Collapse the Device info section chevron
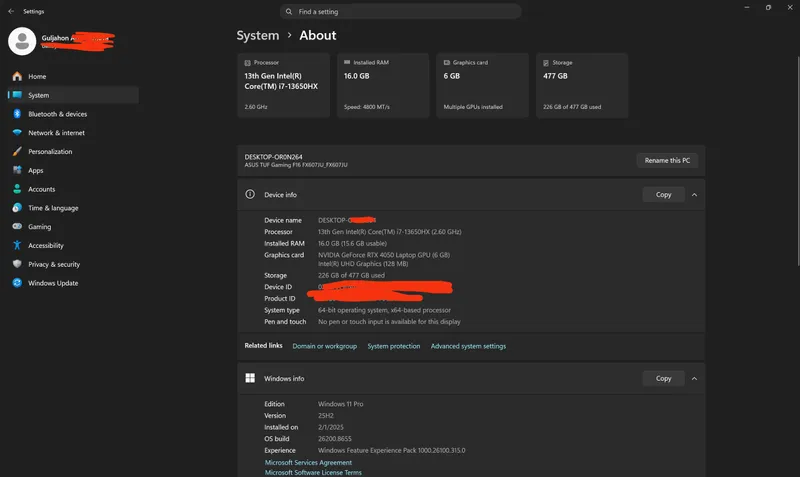Screen dimensions: 800x477 [694, 195]
